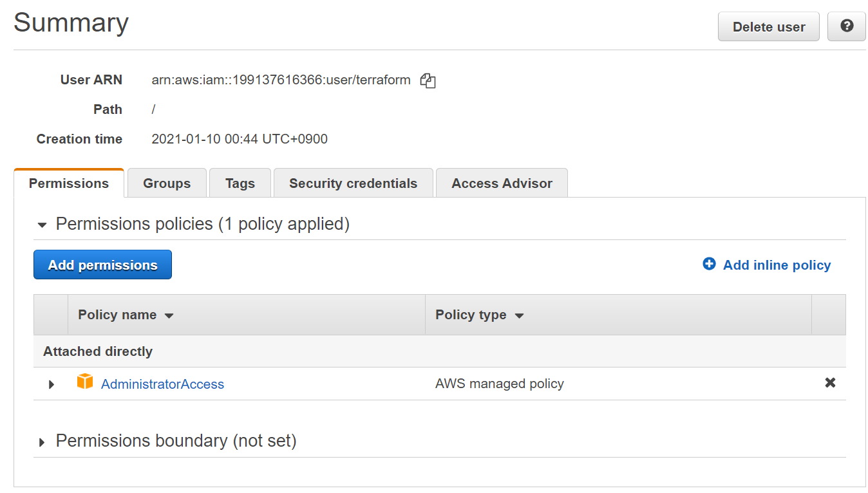Viewport: 868px width, 493px height.
Task: Click the Path value slash
Action: click(x=153, y=109)
